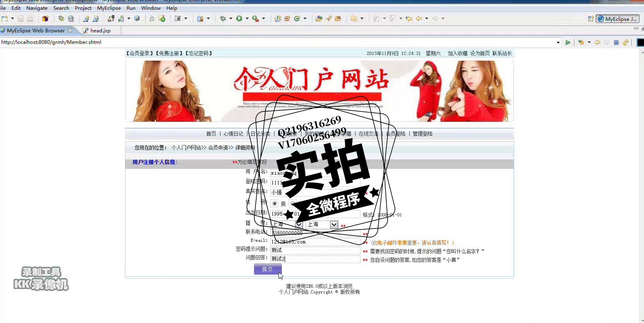Viewport: 644px width, 323px height.
Task: Click the 密码提示问题 input field
Action: (315, 250)
